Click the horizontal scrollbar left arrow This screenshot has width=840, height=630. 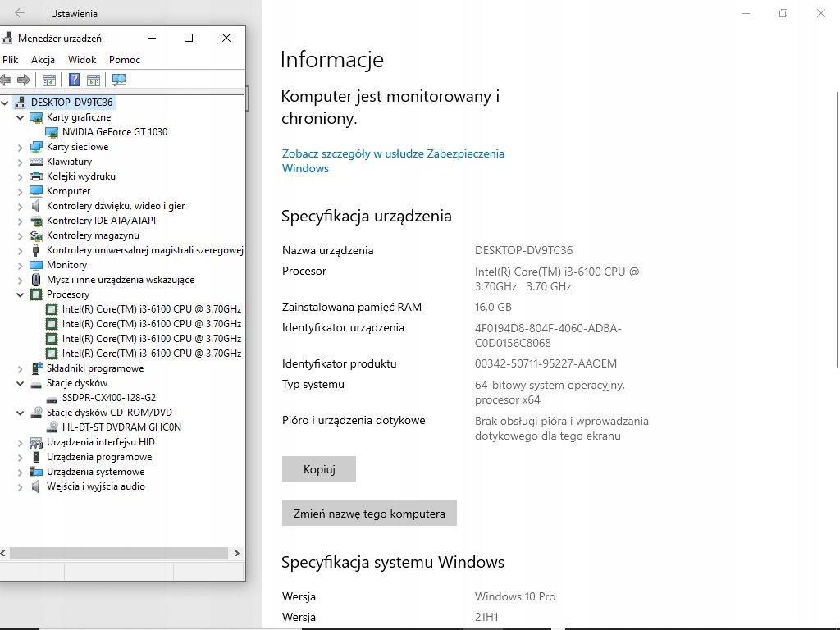click(x=3, y=554)
